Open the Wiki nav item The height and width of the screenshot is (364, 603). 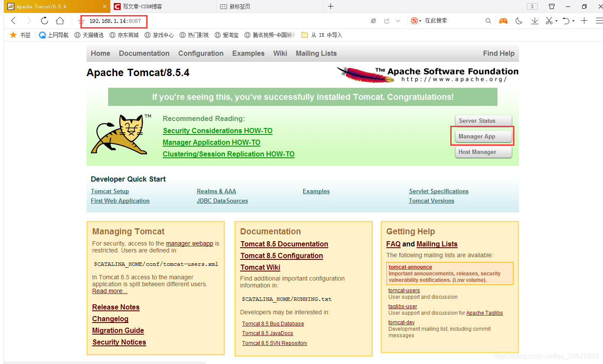pyautogui.click(x=280, y=53)
